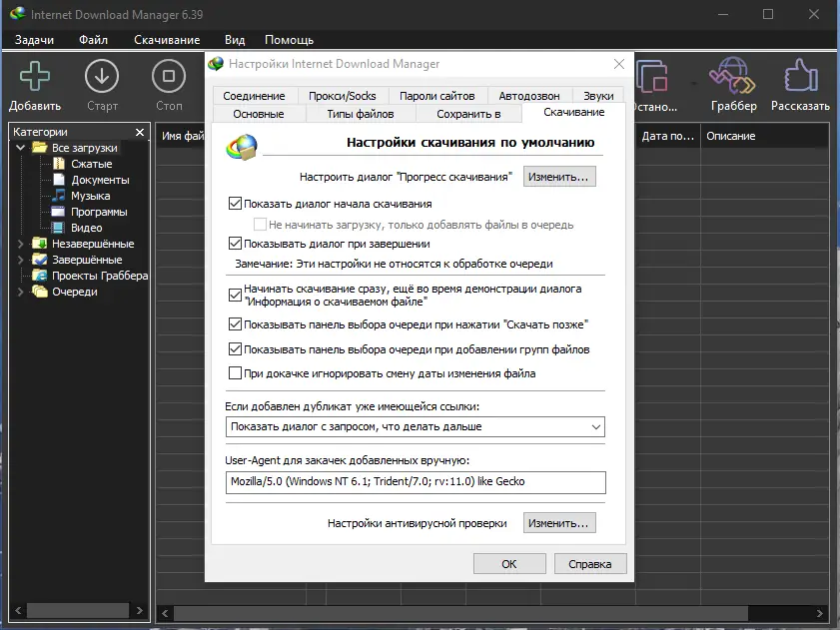Switch to the Прокси/Socks tab

(343, 96)
